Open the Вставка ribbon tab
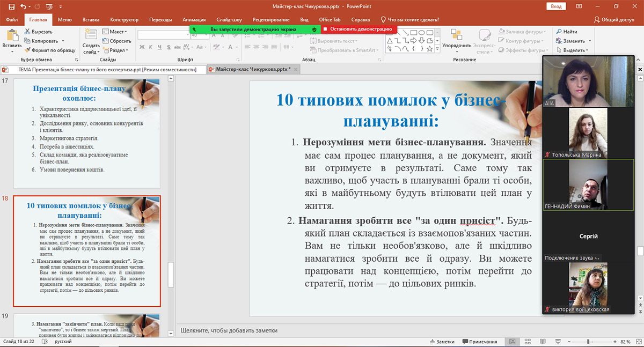644x347 pixels. 91,20
